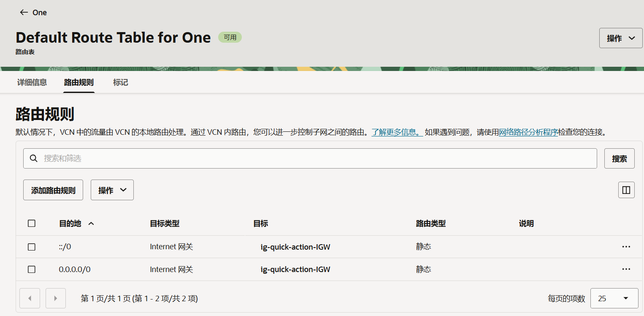Toggle the select-all checkbox in table header
Image resolution: width=644 pixels, height=316 pixels.
32,223
